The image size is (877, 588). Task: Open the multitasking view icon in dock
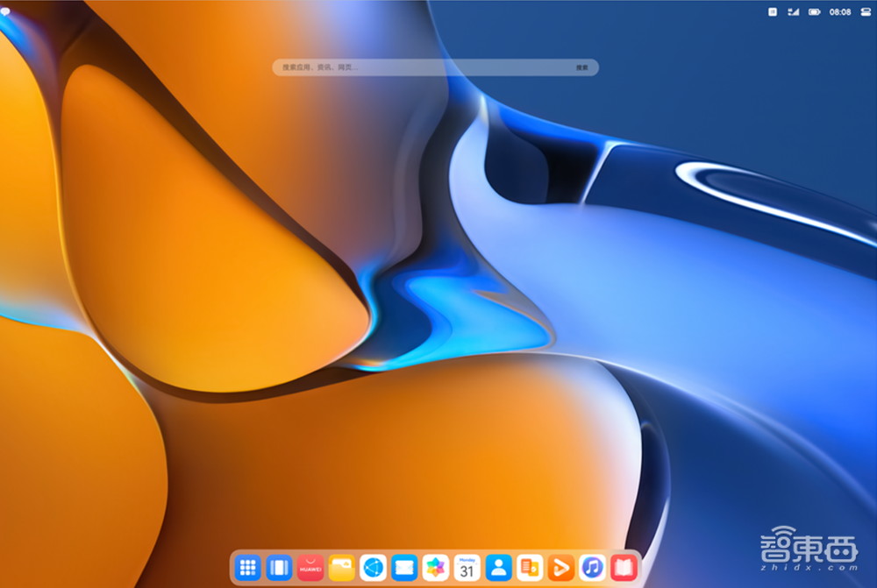tap(279, 568)
